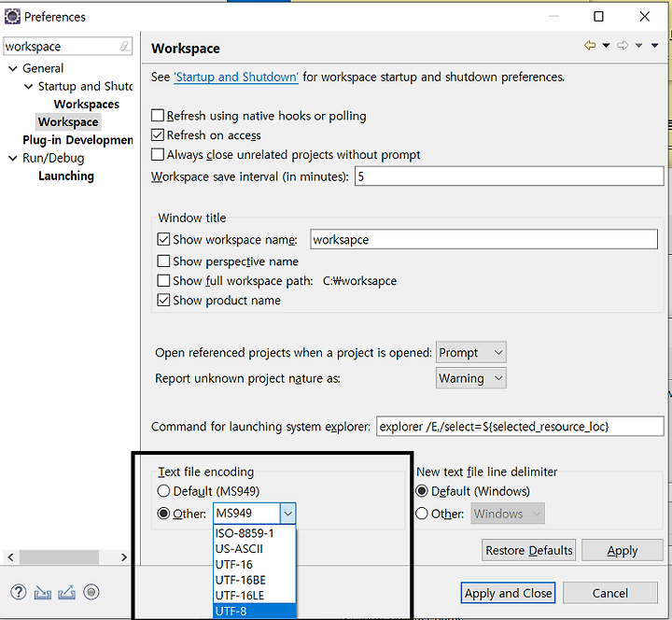Choose UTF-16 from encoding list
672x620 pixels.
tap(254, 564)
